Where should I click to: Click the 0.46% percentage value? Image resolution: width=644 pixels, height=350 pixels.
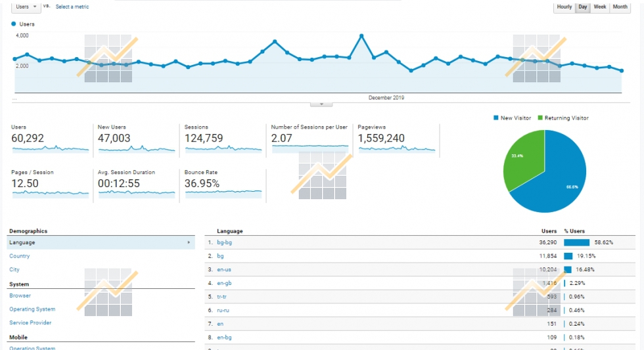pos(577,310)
